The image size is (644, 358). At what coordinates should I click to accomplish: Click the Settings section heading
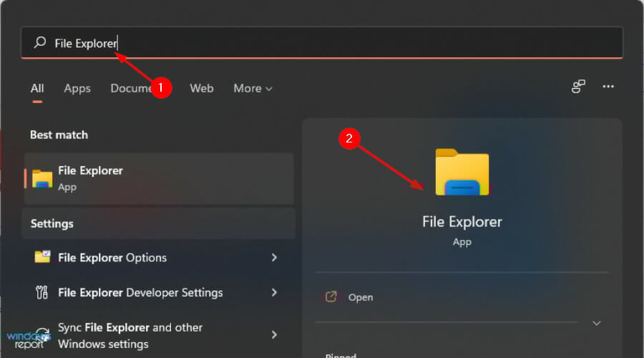coord(52,223)
